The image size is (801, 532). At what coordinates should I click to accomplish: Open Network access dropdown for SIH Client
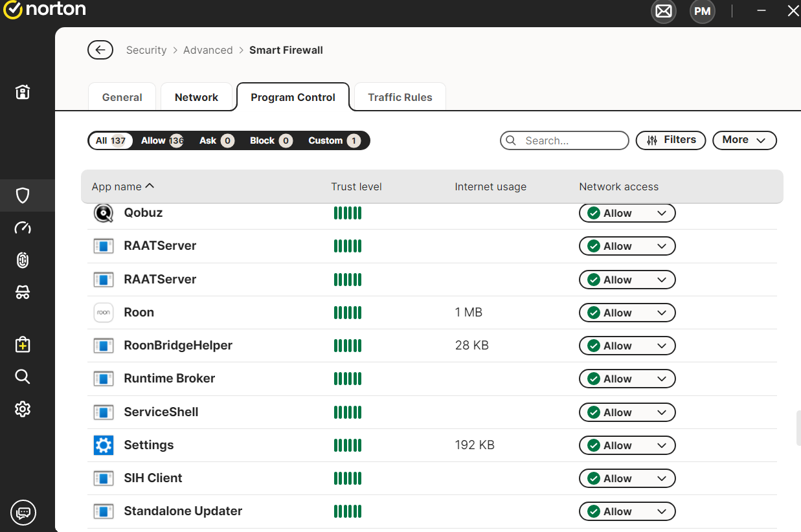point(627,478)
